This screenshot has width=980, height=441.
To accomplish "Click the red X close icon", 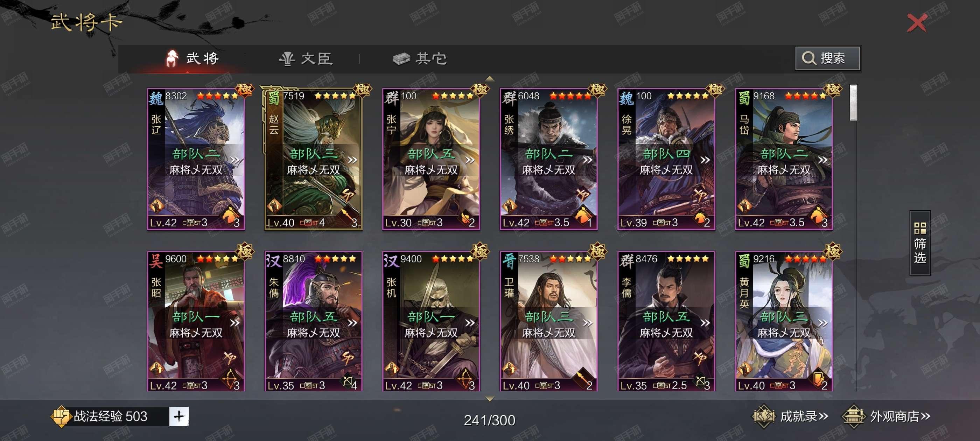I will tap(917, 23).
